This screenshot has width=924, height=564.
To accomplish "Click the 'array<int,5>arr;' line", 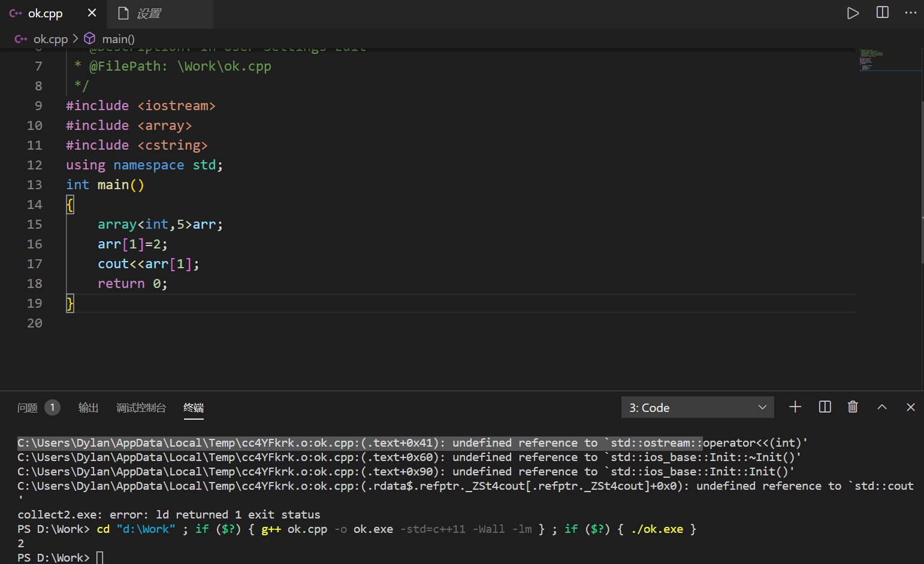I will [x=160, y=224].
